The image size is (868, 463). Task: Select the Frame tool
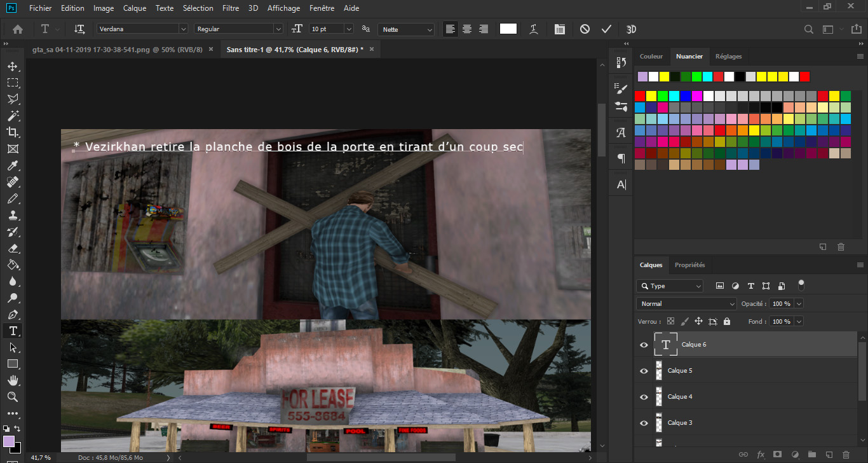tap(12, 149)
